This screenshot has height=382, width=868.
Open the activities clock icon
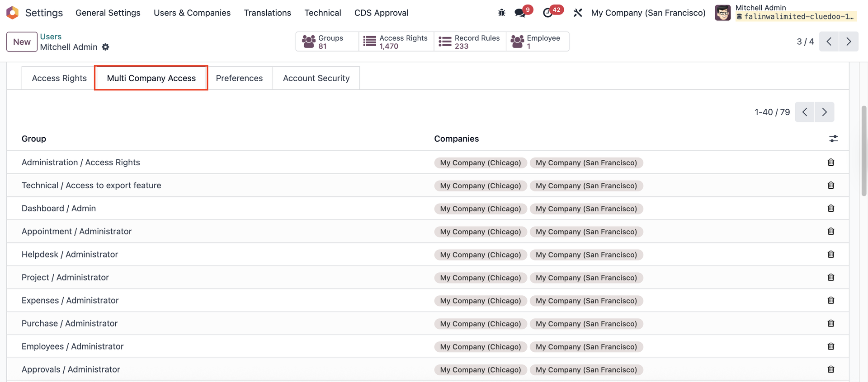coord(548,13)
